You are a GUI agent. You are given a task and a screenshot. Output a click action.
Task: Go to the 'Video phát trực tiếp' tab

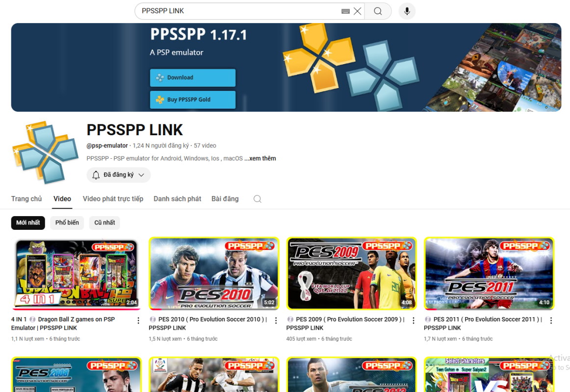[113, 199]
